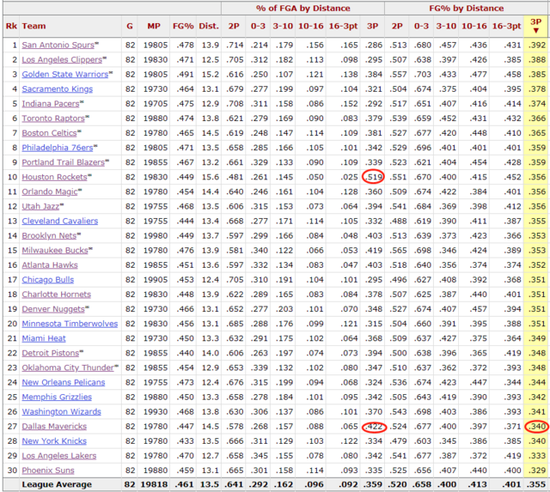
Task: Open the Golden State Warriors link
Action: click(65, 74)
